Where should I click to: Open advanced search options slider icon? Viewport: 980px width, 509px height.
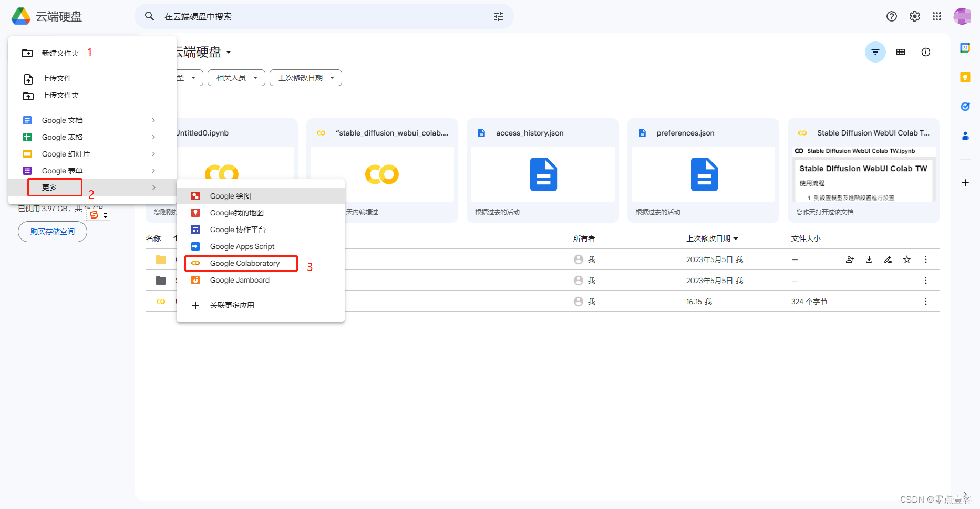tap(499, 16)
